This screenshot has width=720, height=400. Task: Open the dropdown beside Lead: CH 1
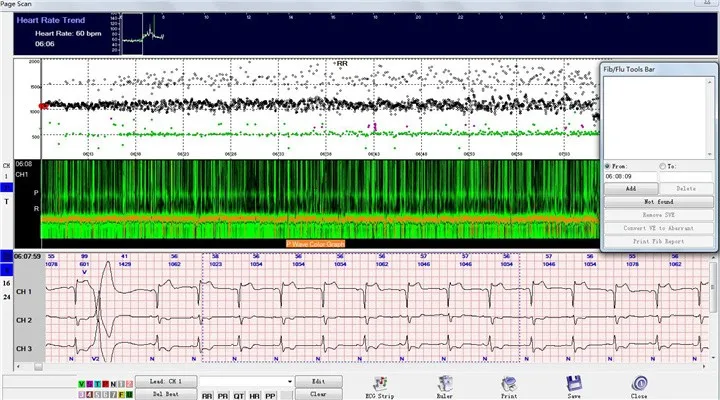pyautogui.click(x=290, y=381)
